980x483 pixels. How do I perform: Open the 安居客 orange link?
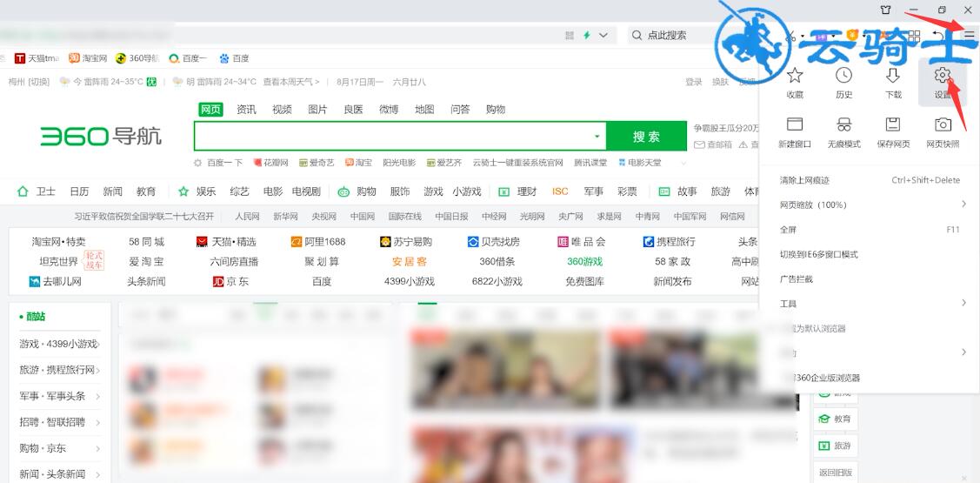(x=410, y=262)
